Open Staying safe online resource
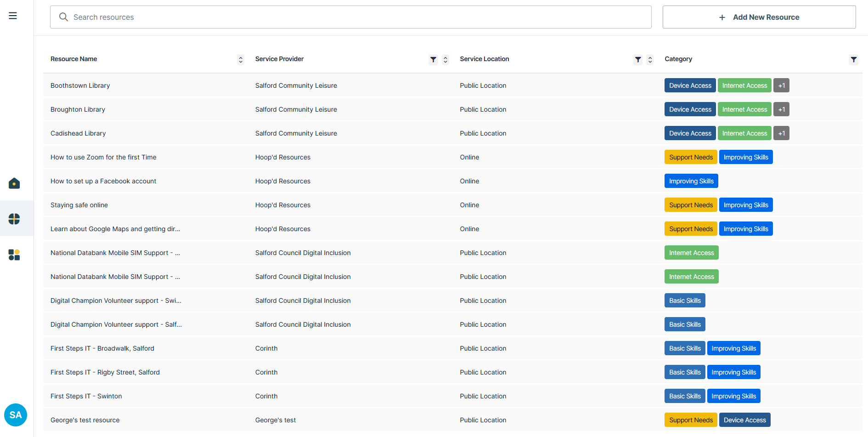868x437 pixels. (x=79, y=205)
